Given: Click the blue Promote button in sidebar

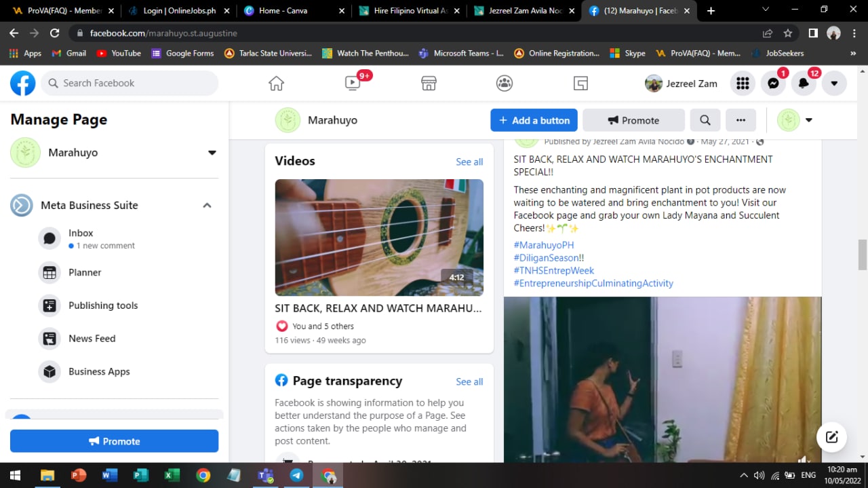Looking at the screenshot, I should [x=114, y=441].
